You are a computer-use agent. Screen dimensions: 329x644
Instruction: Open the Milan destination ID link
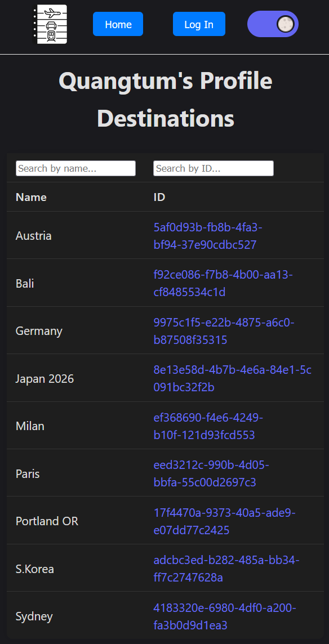[208, 426]
